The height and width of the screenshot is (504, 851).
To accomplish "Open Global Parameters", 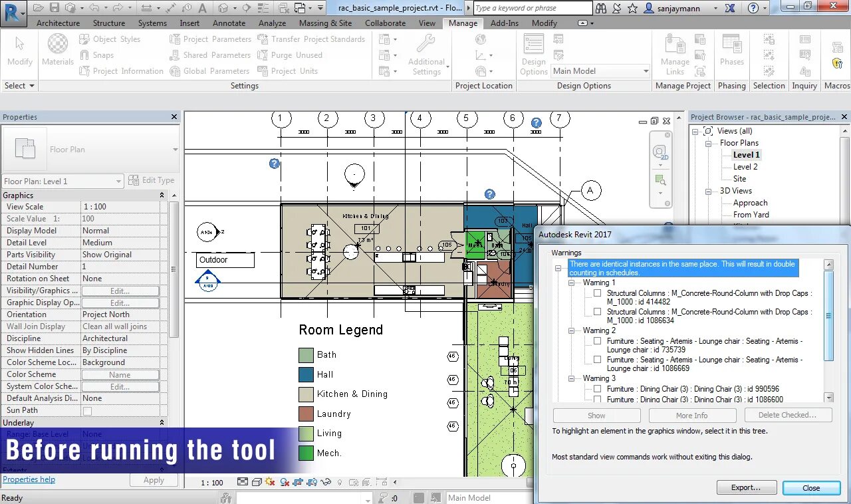I will pyautogui.click(x=209, y=71).
